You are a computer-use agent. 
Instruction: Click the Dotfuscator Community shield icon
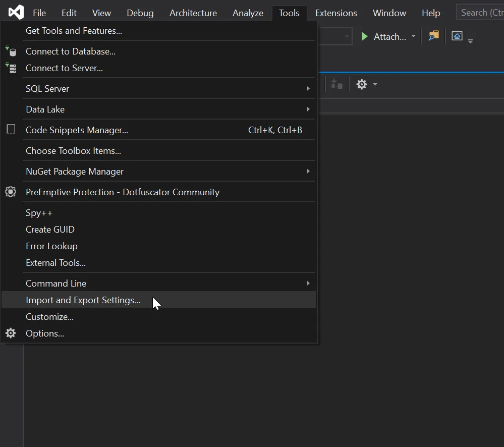[11, 192]
